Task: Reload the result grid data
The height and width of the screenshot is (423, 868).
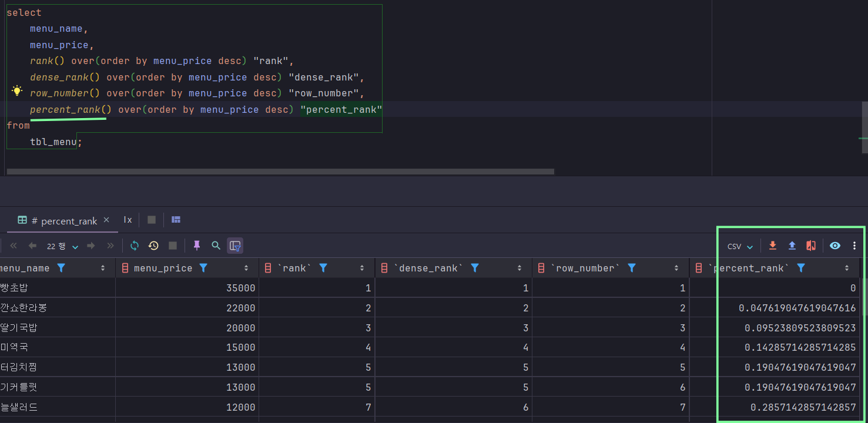Action: click(135, 246)
